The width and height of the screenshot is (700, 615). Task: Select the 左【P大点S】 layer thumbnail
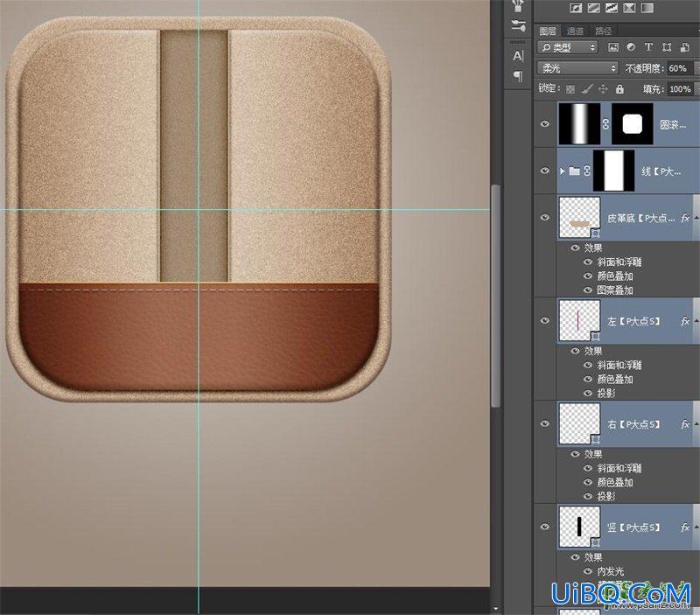tap(579, 320)
